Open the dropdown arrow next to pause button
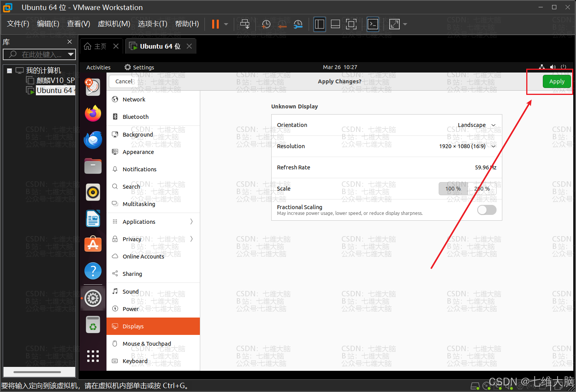576x392 pixels. 226,24
